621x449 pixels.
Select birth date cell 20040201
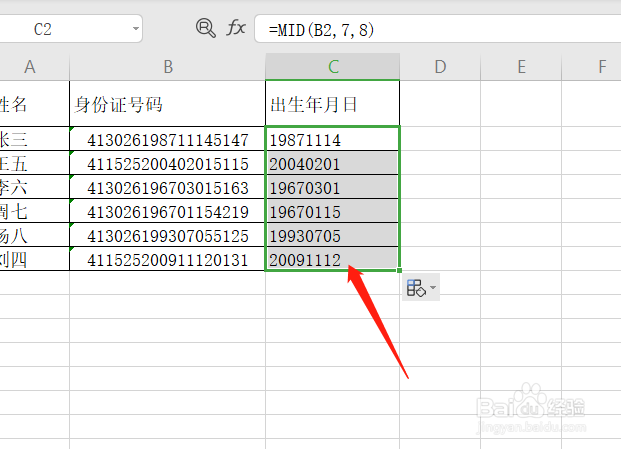coord(333,163)
